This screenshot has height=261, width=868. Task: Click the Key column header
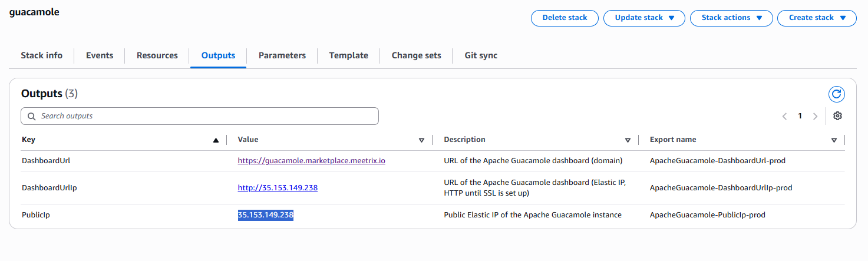coord(28,140)
